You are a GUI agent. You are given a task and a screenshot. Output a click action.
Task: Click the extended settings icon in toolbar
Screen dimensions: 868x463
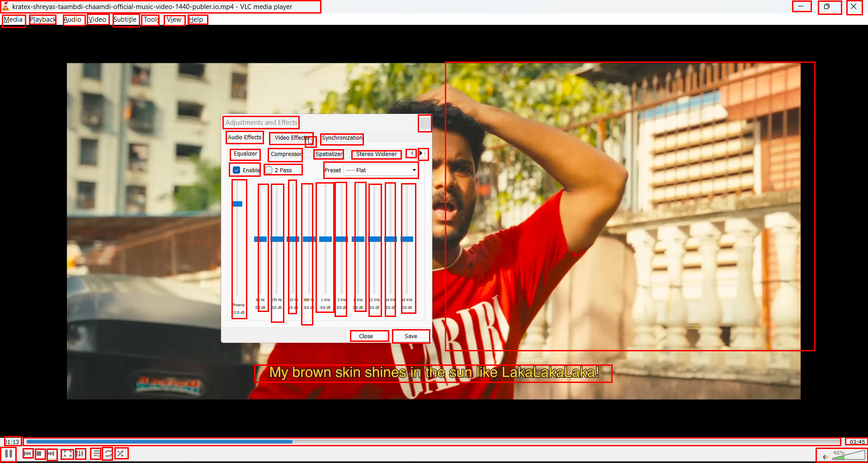[80, 454]
